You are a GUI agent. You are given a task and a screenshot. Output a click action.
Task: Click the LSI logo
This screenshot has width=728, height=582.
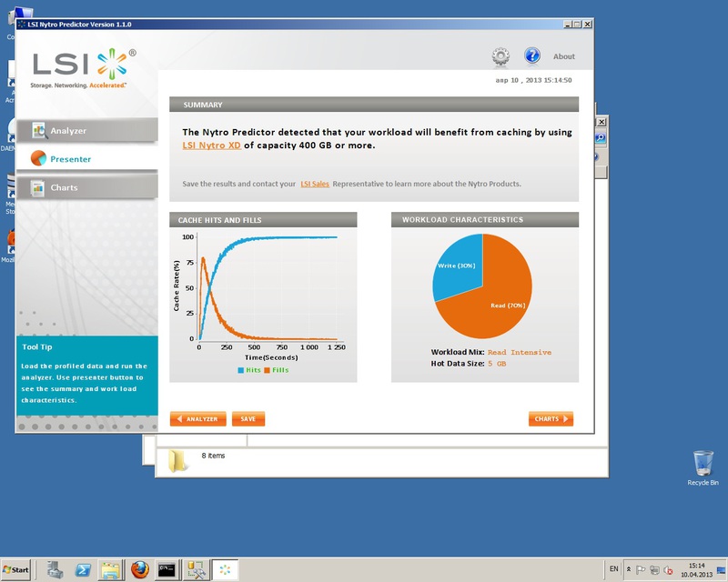[85, 68]
